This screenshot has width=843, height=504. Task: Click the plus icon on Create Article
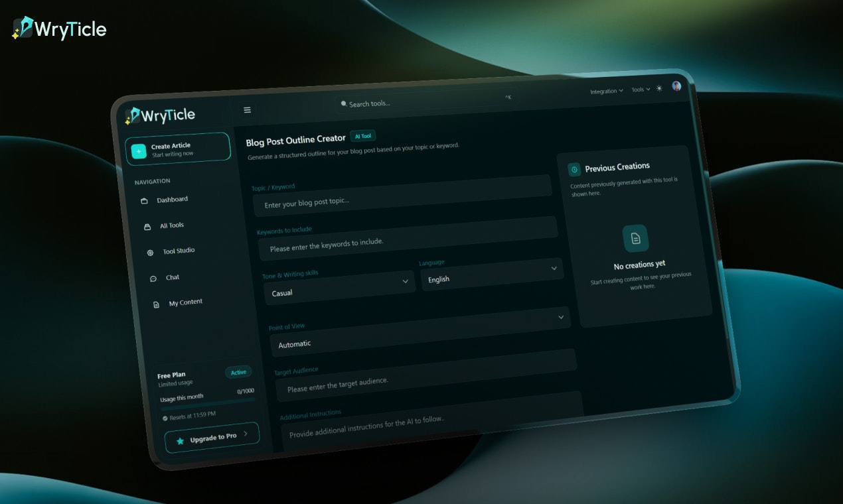click(x=139, y=151)
